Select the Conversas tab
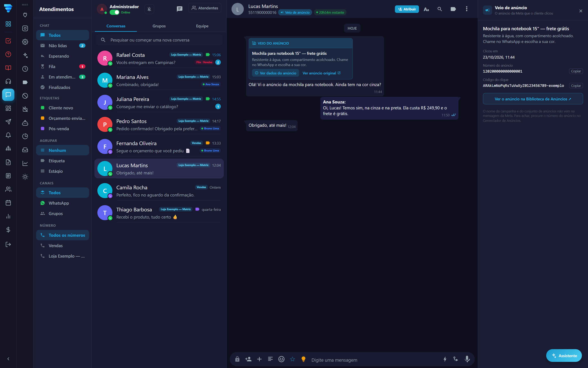The height and width of the screenshot is (368, 588). coord(116,26)
